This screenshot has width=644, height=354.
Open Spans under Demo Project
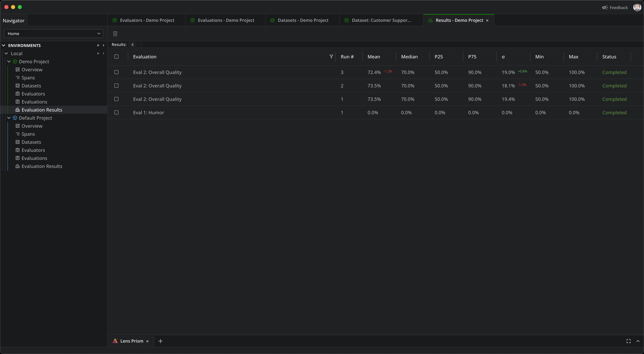[28, 78]
